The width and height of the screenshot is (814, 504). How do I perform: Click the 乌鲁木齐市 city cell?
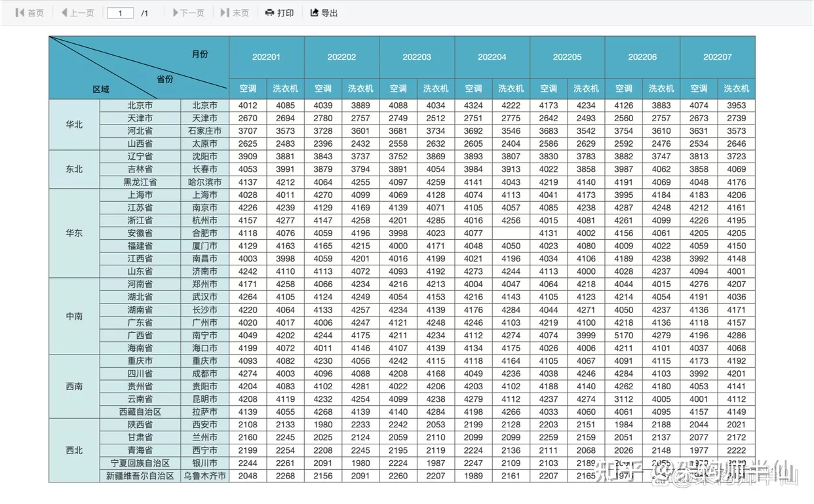click(x=205, y=476)
